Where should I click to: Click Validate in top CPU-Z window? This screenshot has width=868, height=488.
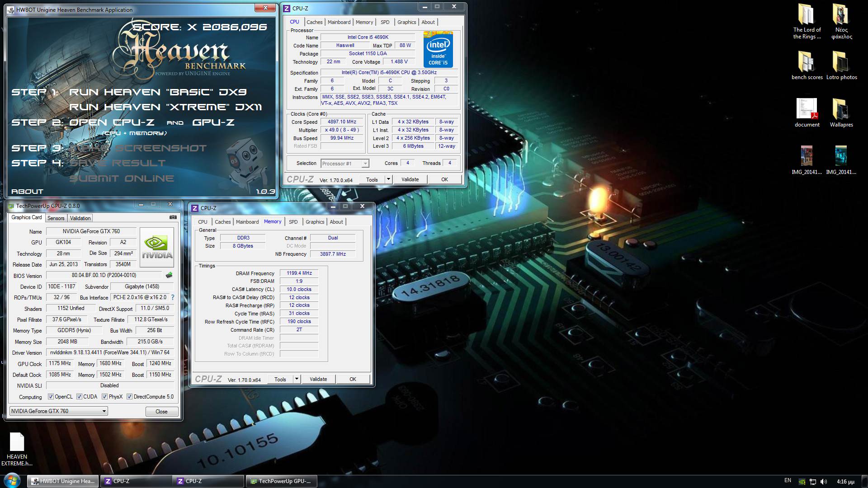click(410, 179)
